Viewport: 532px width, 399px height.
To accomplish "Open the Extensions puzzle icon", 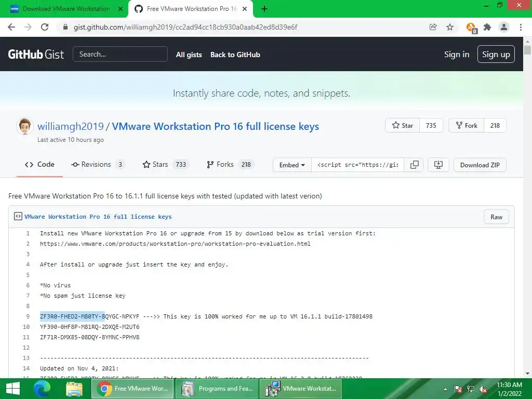I will (x=487, y=27).
